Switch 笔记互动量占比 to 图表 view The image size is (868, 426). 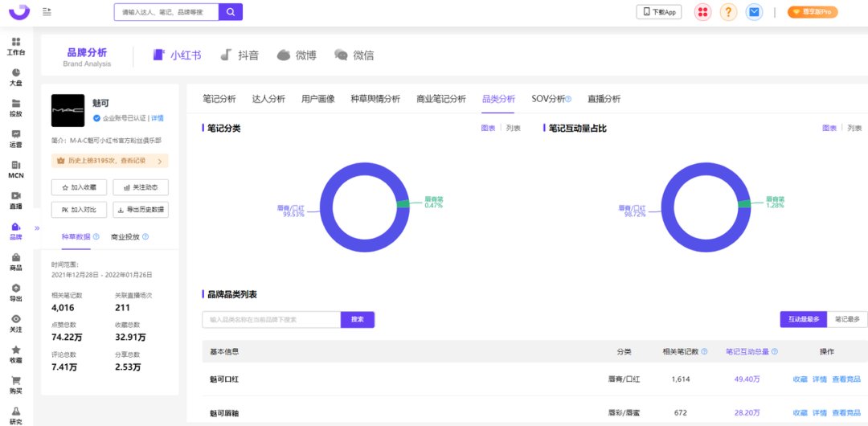829,128
